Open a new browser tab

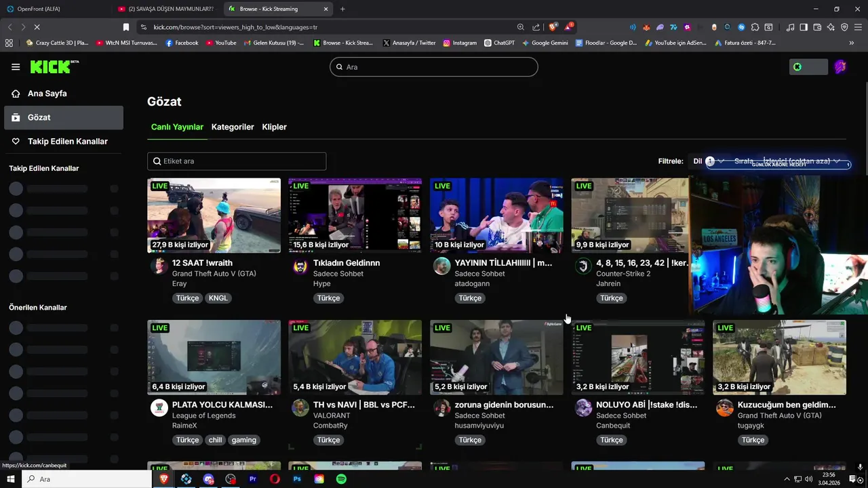tap(342, 9)
